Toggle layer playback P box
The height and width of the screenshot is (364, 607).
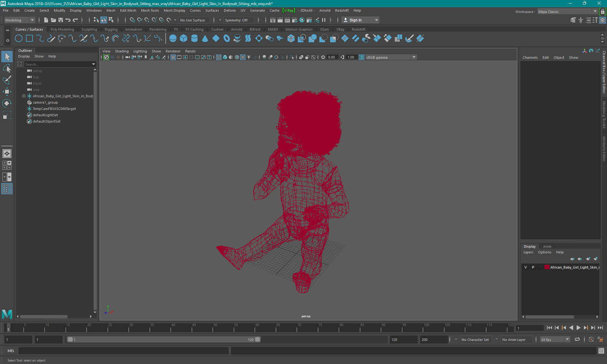click(x=533, y=267)
